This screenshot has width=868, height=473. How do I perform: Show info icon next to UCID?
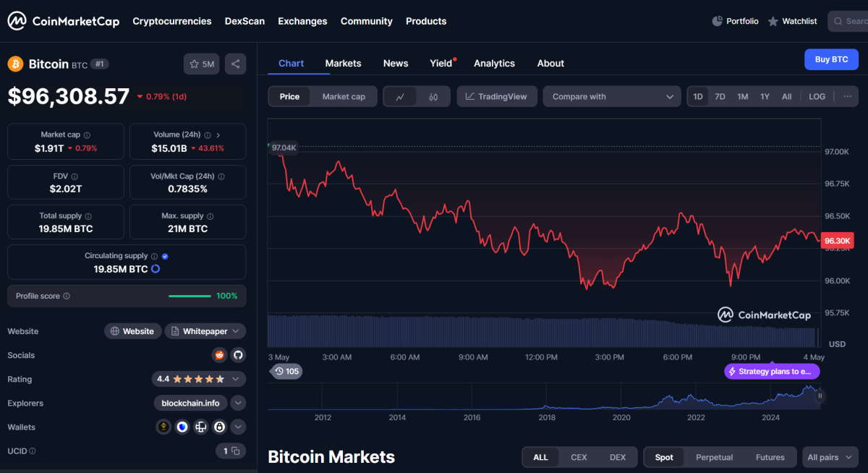tap(32, 451)
